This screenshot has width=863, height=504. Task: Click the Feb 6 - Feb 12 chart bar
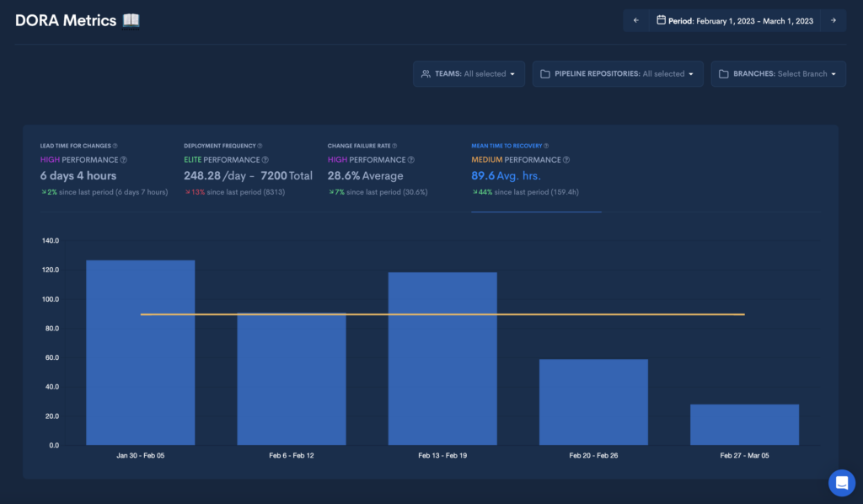(x=292, y=379)
